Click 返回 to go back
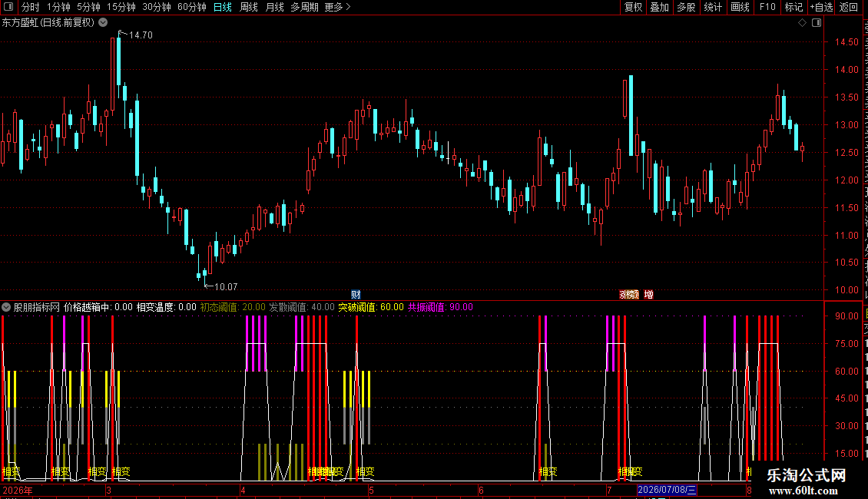The height and width of the screenshot is (499, 868). click(849, 7)
